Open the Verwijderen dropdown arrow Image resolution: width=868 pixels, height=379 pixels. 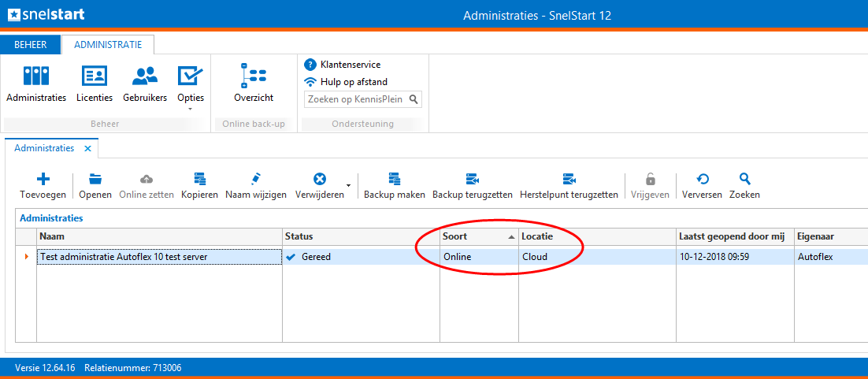(x=349, y=186)
